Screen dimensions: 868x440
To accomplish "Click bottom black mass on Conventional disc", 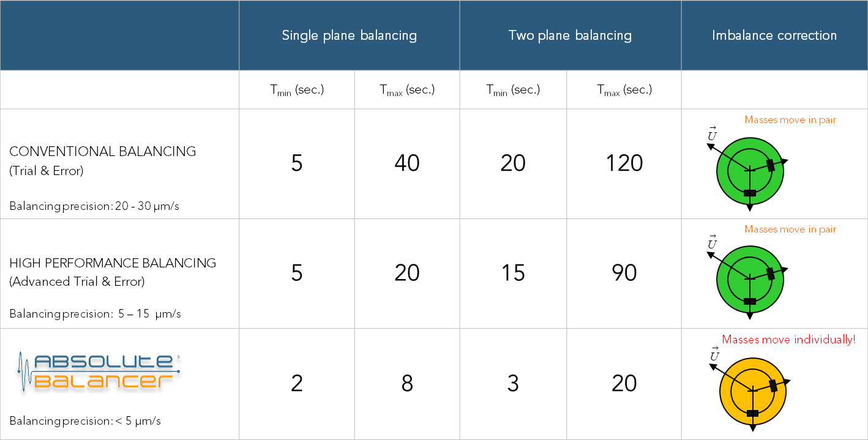I will tap(750, 193).
